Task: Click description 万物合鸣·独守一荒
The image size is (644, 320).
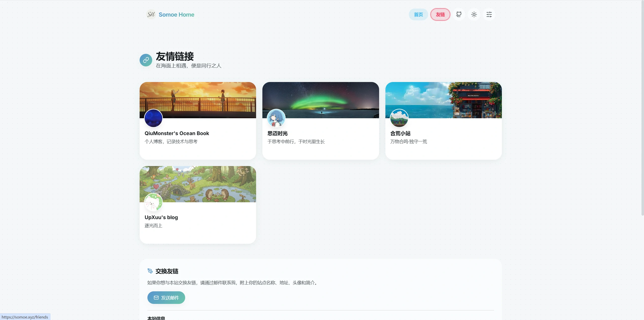Action: pos(409,142)
